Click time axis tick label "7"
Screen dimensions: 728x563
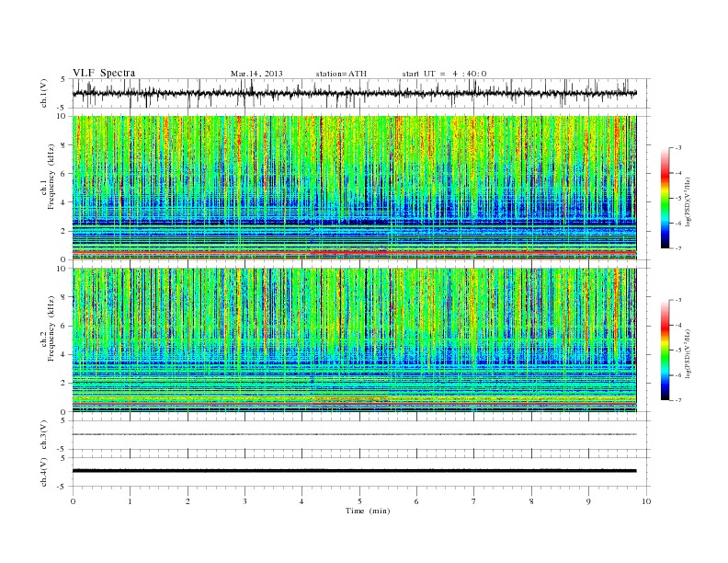(x=474, y=501)
